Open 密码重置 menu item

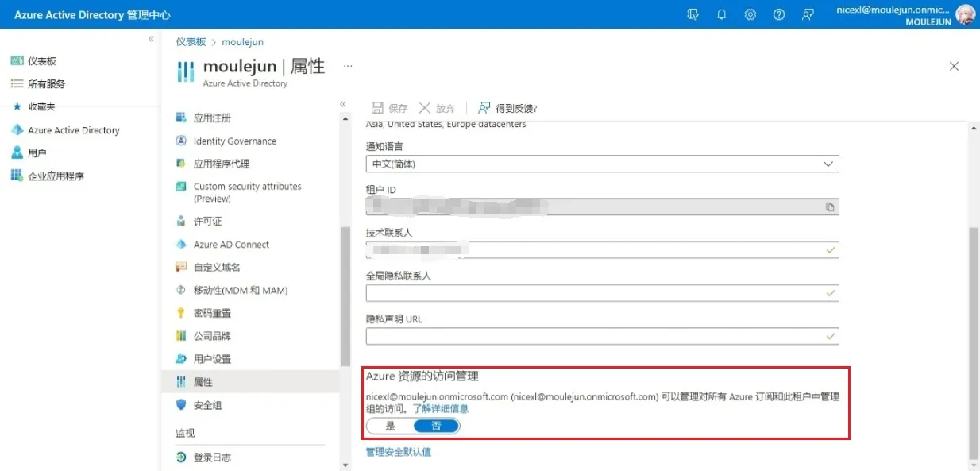pyautogui.click(x=212, y=314)
